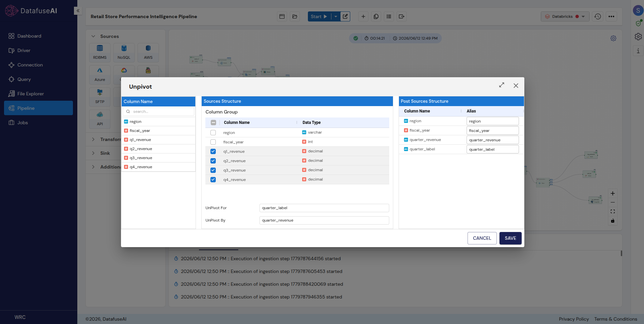Edit the UnPivot By field
644x324 pixels.
[x=324, y=220]
